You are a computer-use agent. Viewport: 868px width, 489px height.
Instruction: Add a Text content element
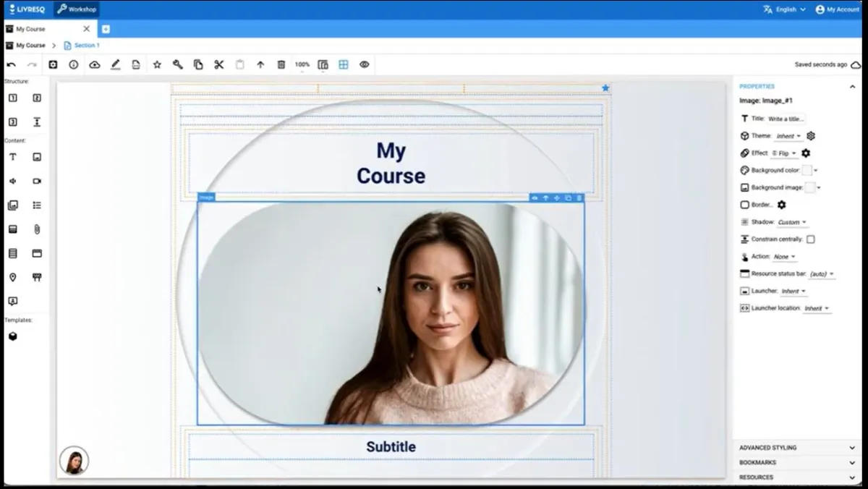[x=13, y=157]
